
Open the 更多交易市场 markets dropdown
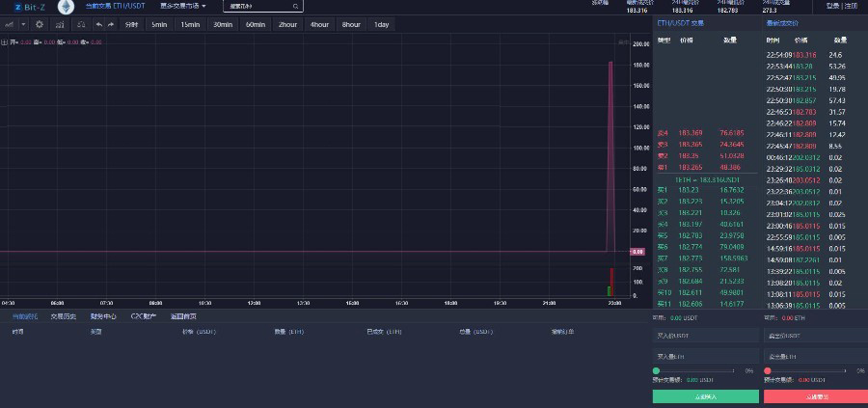coord(183,6)
